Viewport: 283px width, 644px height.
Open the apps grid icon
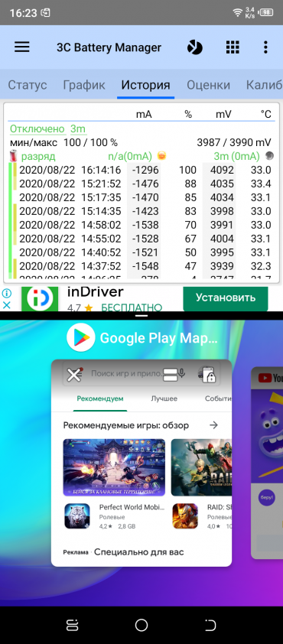coord(233,47)
